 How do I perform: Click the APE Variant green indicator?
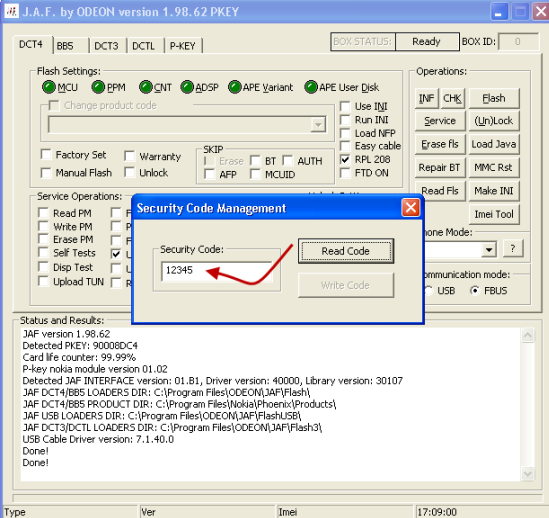pyautogui.click(x=234, y=87)
